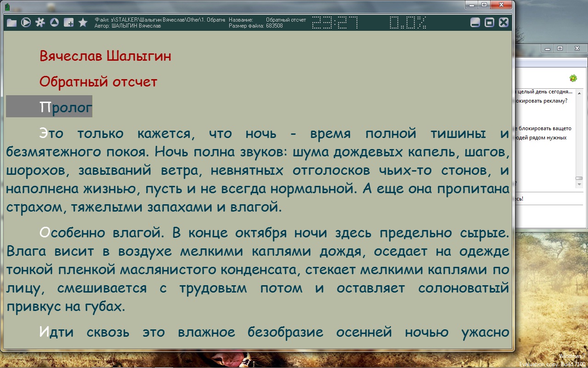588x368 pixels.
Task: Minimize the reader window from title bar
Action: pyautogui.click(x=471, y=5)
